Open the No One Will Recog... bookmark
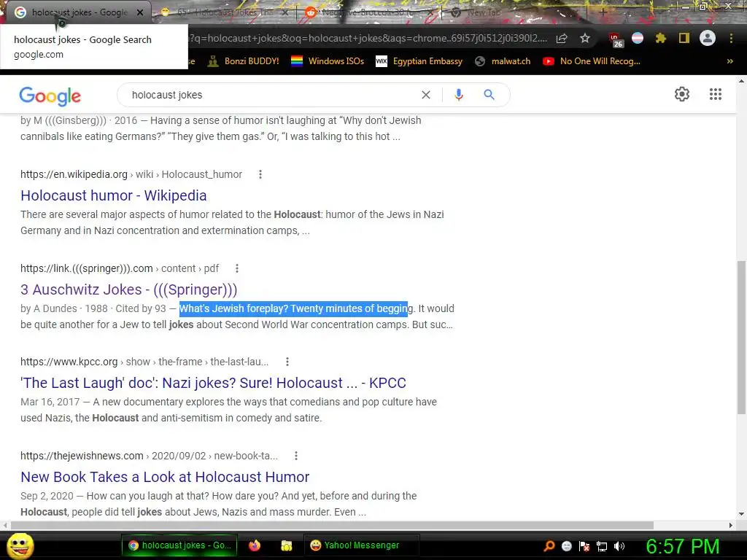The height and width of the screenshot is (560, 747). (591, 61)
